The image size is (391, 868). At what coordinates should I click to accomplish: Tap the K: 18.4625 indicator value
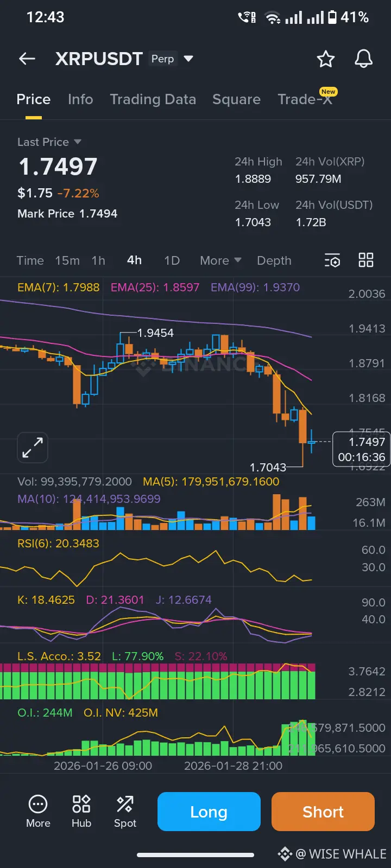pos(46,600)
